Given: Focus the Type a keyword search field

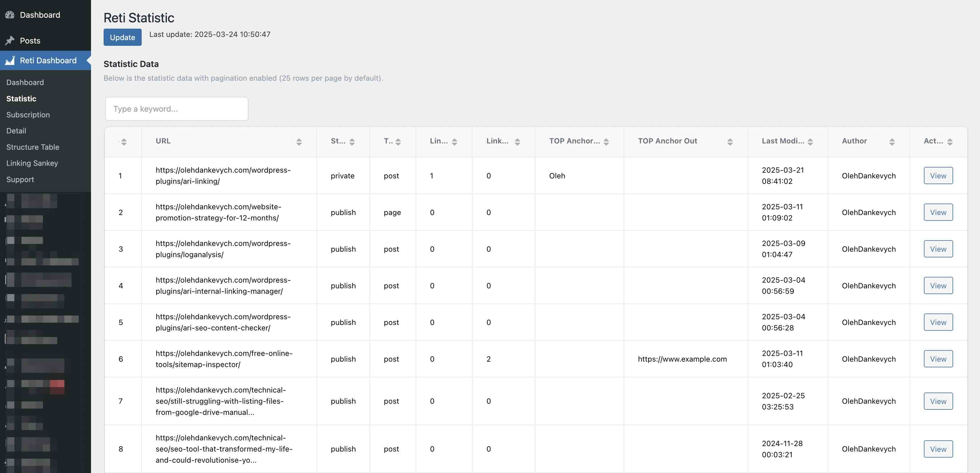Looking at the screenshot, I should click(x=177, y=109).
